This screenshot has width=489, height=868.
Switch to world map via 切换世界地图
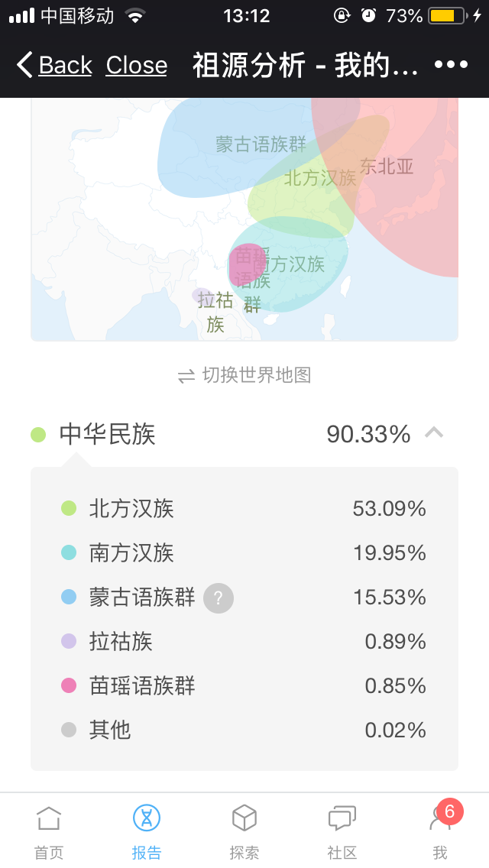[244, 376]
